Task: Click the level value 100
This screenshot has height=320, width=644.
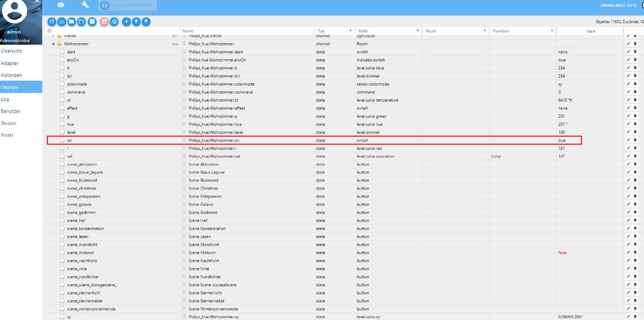Action: (x=561, y=132)
